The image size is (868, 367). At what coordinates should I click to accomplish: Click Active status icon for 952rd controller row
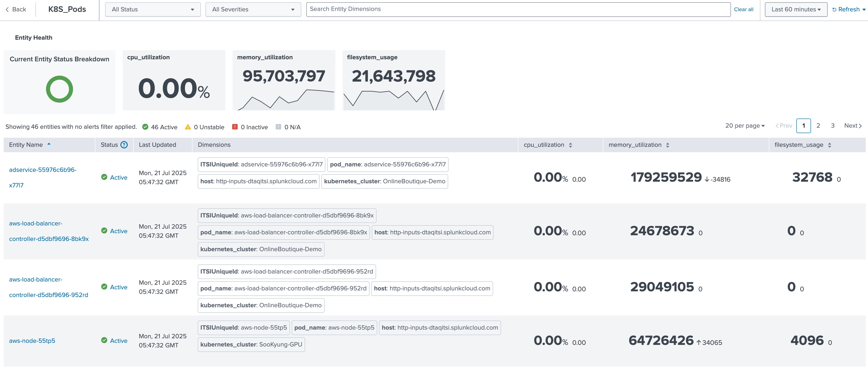(104, 287)
